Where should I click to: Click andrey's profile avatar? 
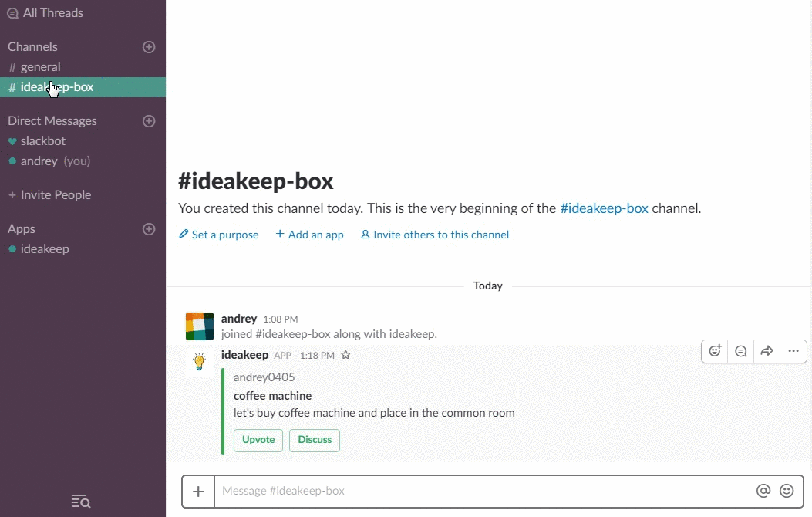pos(200,326)
